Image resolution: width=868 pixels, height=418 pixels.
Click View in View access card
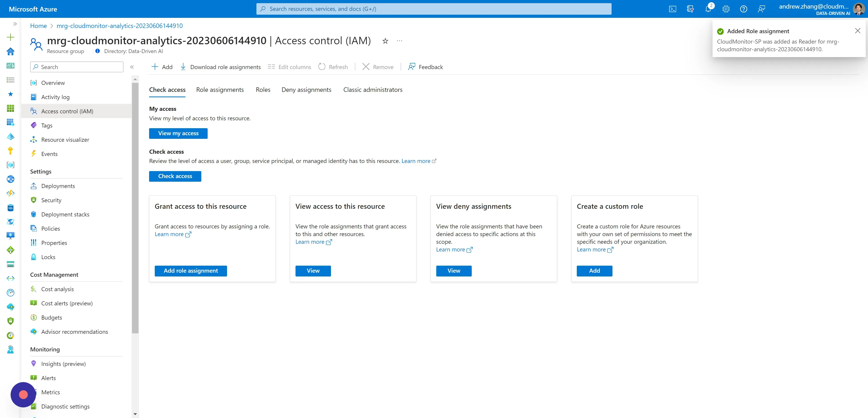coord(313,271)
